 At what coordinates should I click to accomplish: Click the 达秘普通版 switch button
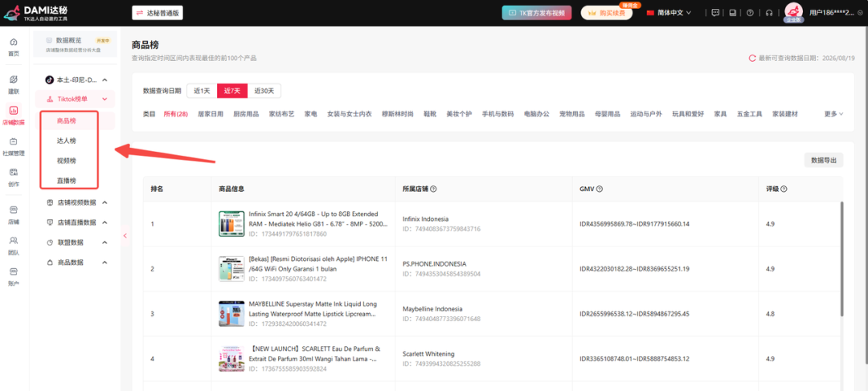(x=158, y=13)
